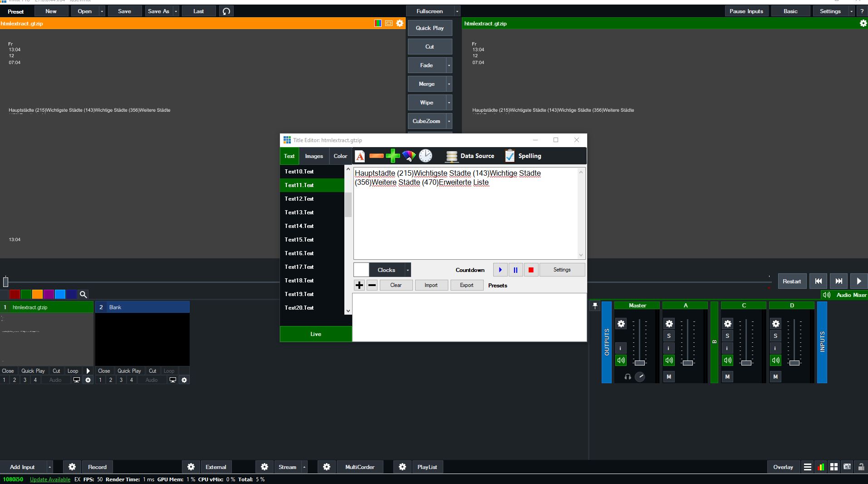Click the magnifier search icon beside color tags
Screen dimensions: 868x484
83,295
